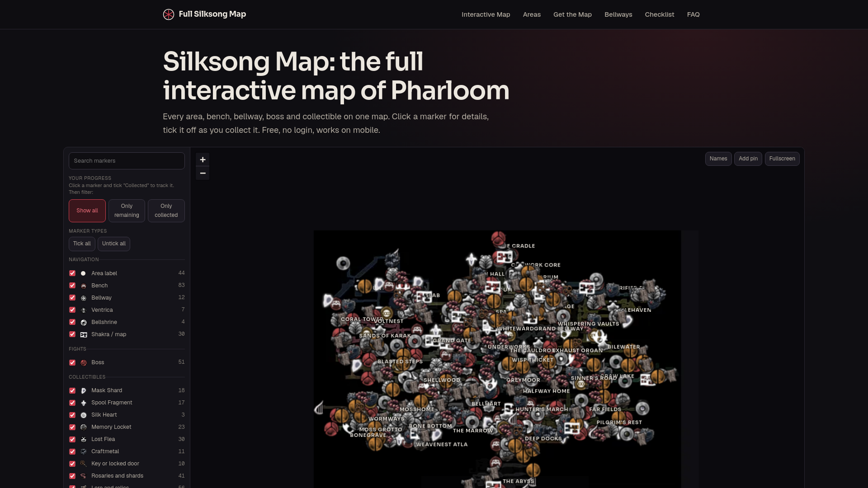
Task: Disable the Boss fights checkbox
Action: 72,362
